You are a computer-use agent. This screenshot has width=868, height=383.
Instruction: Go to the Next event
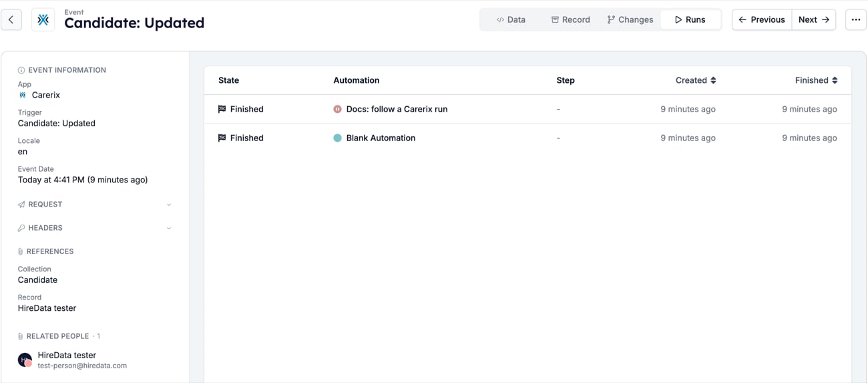coord(814,19)
